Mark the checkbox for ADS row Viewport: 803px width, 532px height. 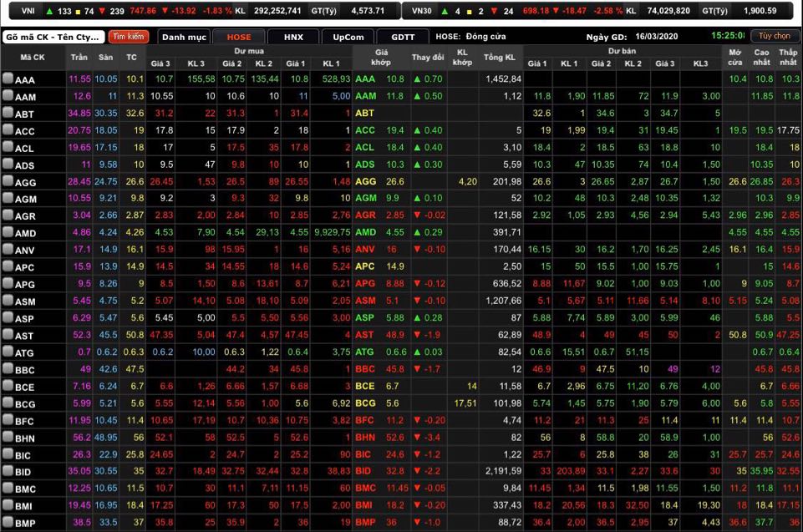click(8, 164)
